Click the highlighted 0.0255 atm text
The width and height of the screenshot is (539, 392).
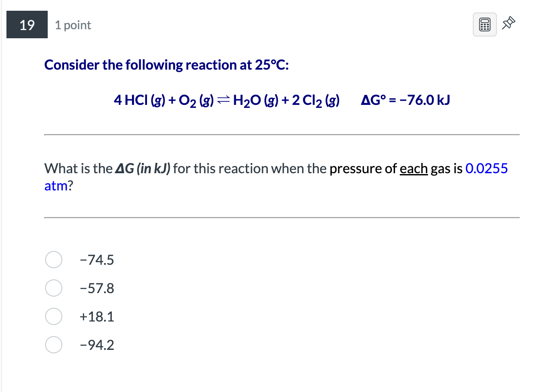tap(486, 168)
